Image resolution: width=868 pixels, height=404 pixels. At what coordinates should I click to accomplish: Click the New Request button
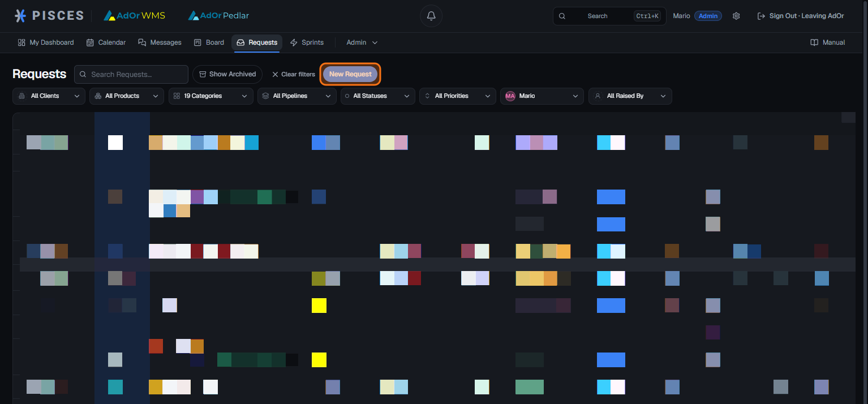(350, 74)
